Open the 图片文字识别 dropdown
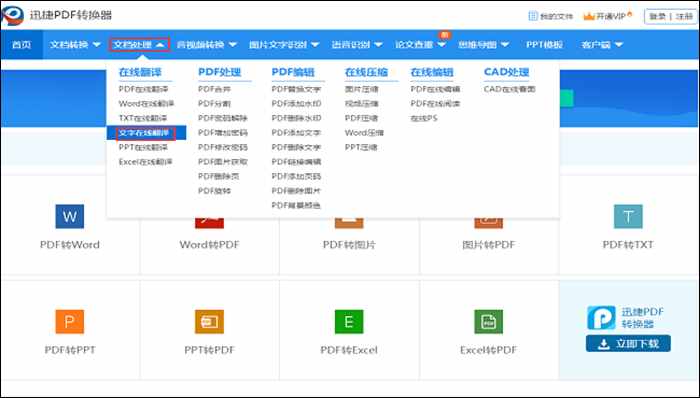The height and width of the screenshot is (398, 700). point(284,45)
